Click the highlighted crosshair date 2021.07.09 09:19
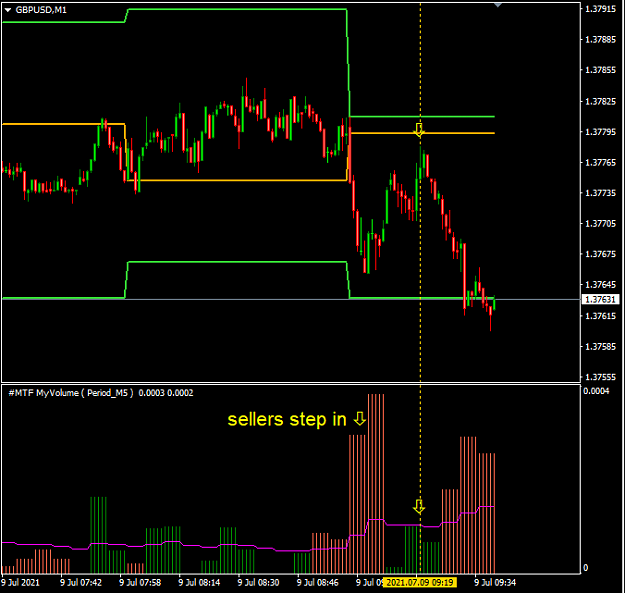The image size is (625, 593). click(x=420, y=583)
